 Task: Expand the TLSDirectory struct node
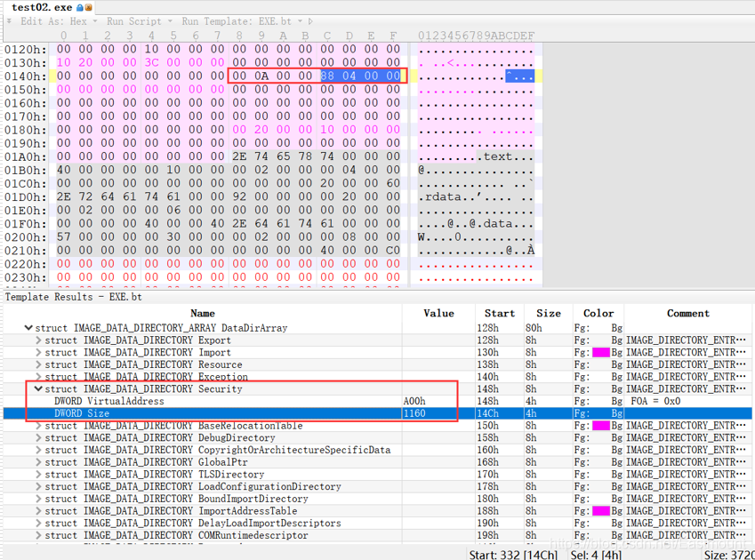click(38, 475)
